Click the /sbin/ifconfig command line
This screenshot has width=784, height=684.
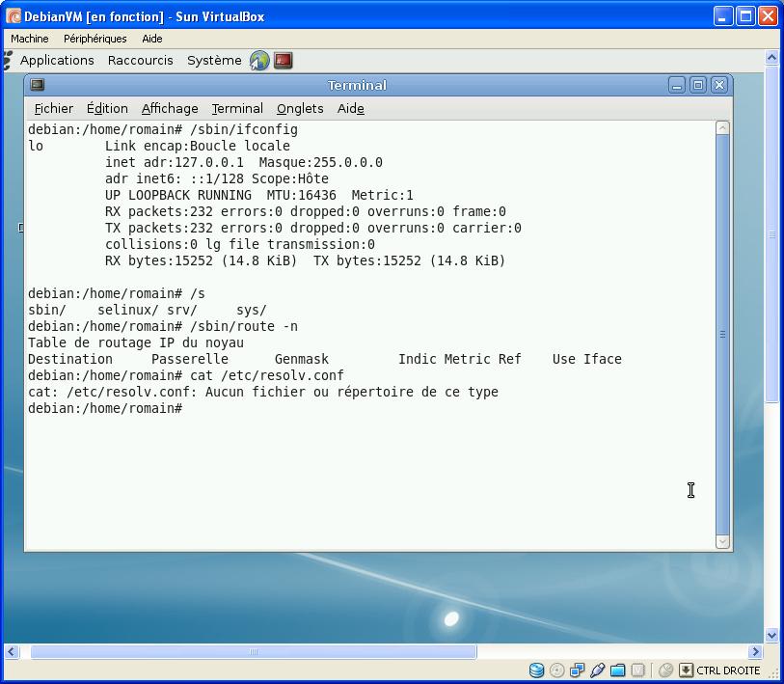tap(163, 129)
